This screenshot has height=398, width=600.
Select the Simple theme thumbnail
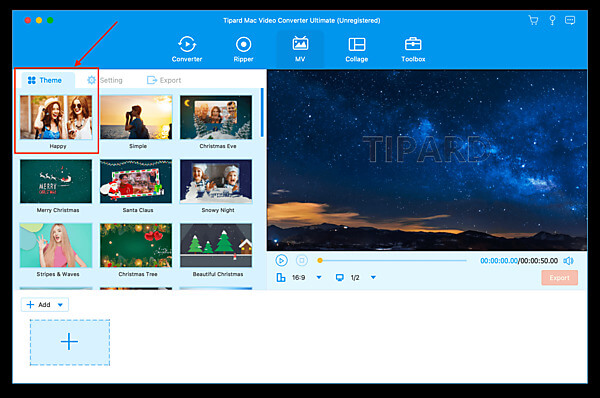point(136,117)
